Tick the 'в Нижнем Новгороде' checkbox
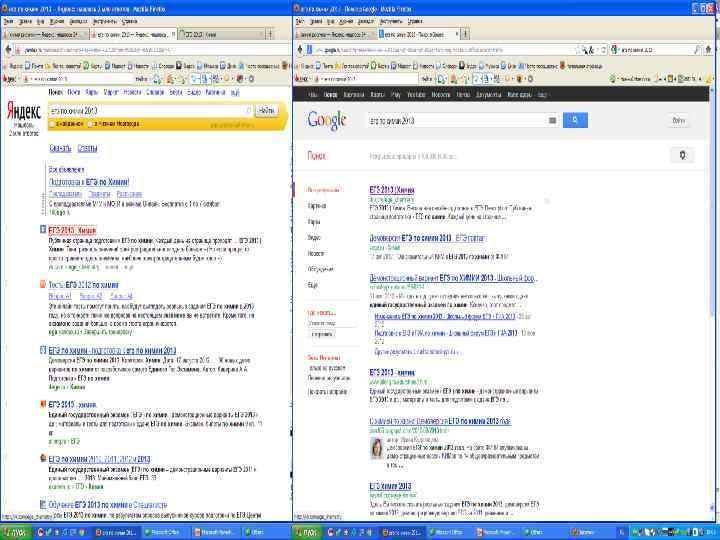 [90, 124]
